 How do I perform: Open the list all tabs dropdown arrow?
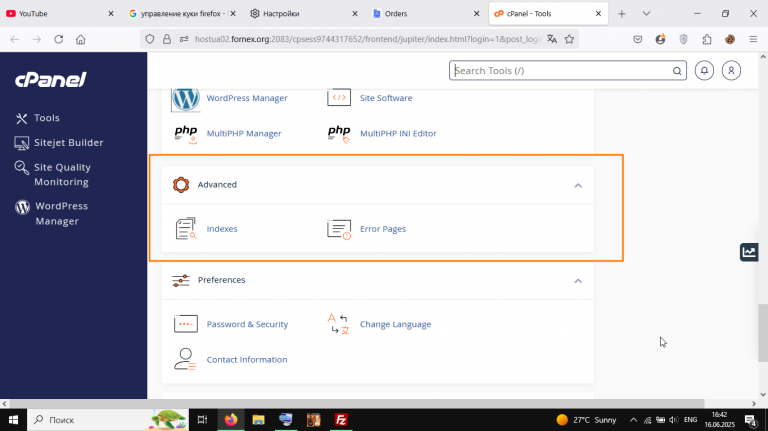point(647,14)
